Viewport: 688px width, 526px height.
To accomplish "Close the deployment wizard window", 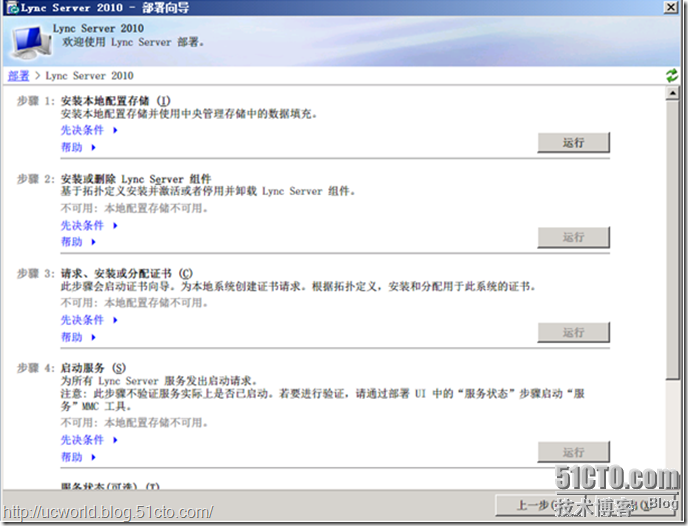I will click(x=671, y=7).
